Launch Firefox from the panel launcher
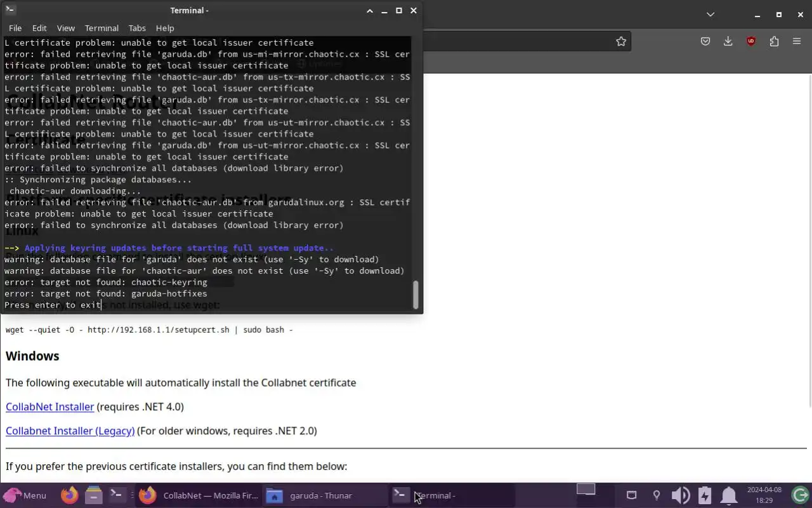Screen dimensions: 812x508 [70, 495]
